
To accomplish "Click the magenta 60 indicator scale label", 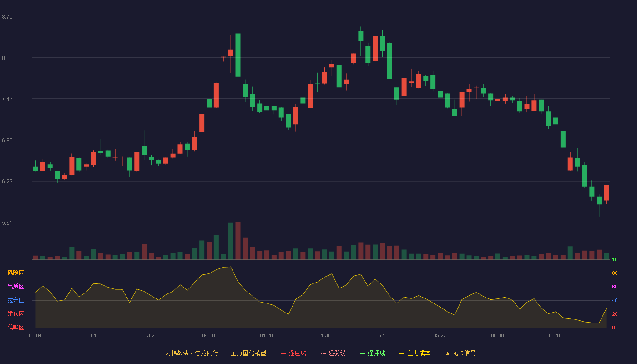I will point(615,287).
